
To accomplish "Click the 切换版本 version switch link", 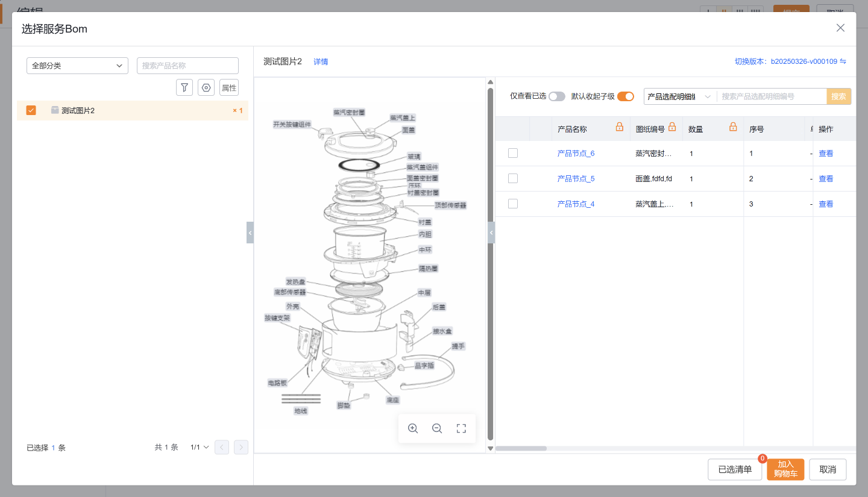I will click(790, 61).
